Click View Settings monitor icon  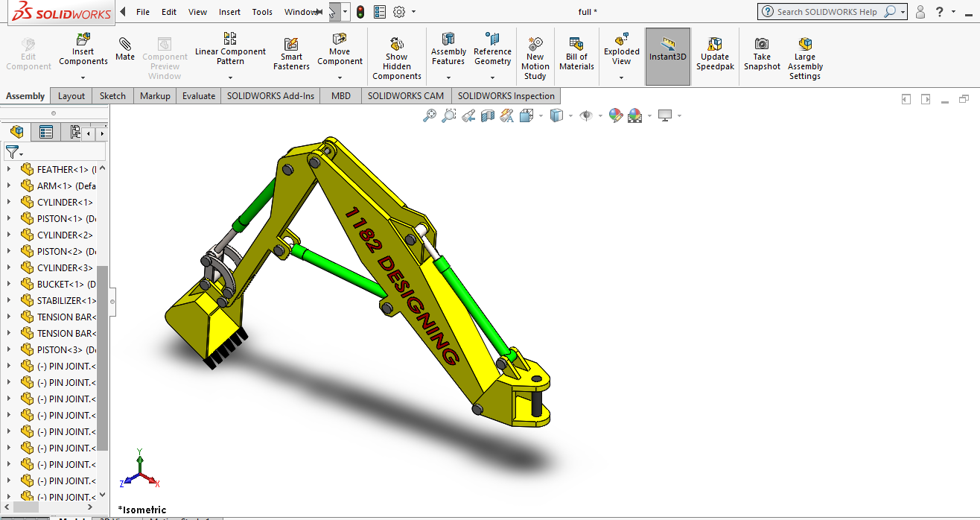click(x=665, y=115)
